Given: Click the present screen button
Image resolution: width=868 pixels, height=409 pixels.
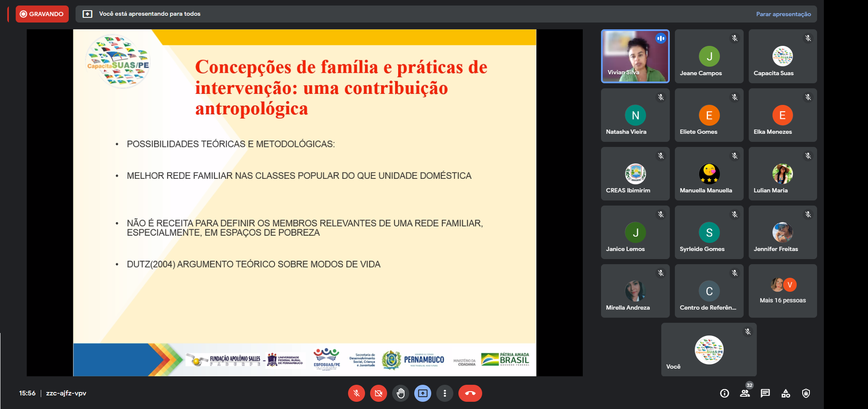Looking at the screenshot, I should 423,393.
